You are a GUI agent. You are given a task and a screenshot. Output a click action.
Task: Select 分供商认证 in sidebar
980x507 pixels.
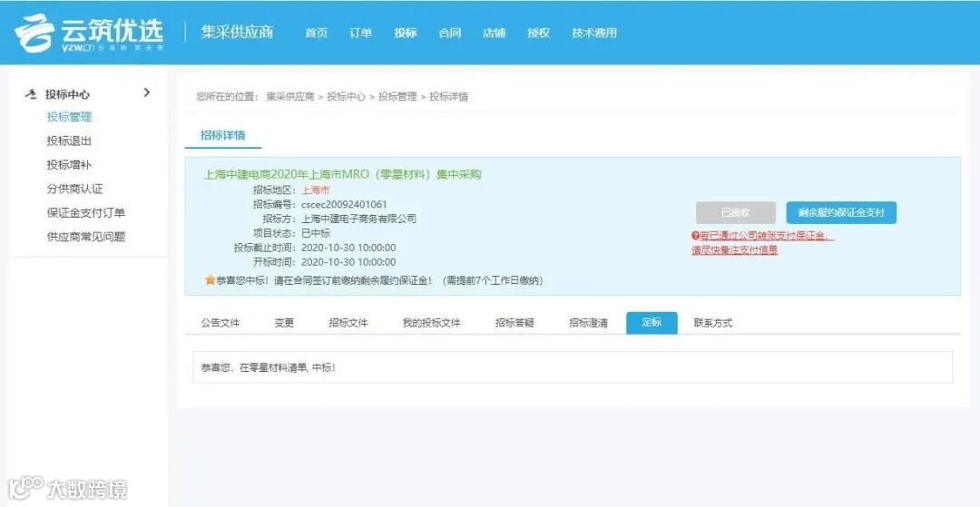(x=75, y=189)
